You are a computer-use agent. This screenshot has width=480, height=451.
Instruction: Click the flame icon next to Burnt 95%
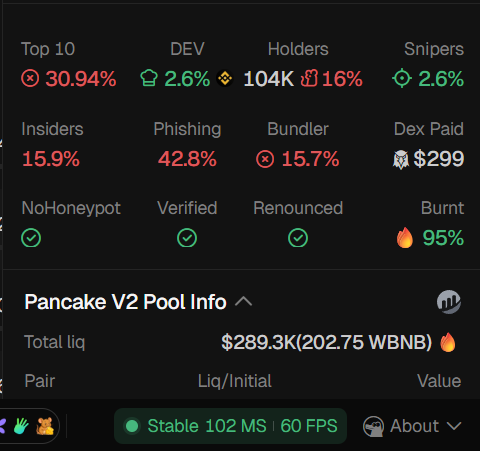point(405,238)
